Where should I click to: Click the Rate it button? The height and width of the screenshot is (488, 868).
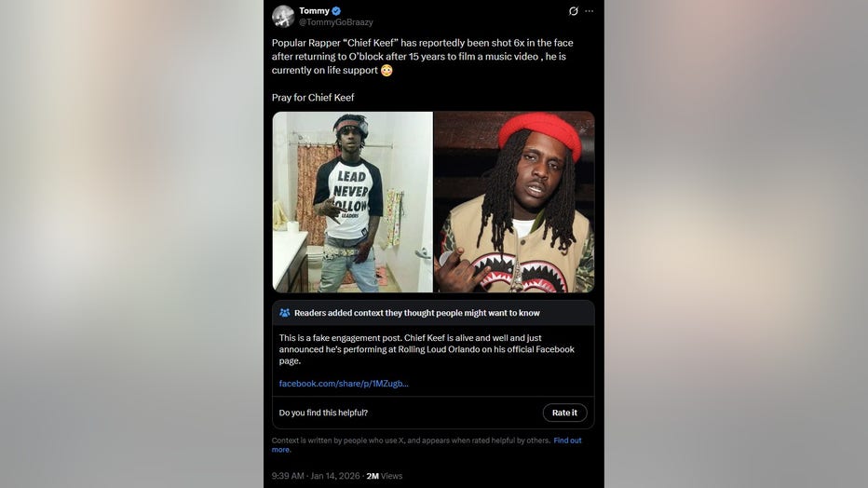(x=564, y=413)
